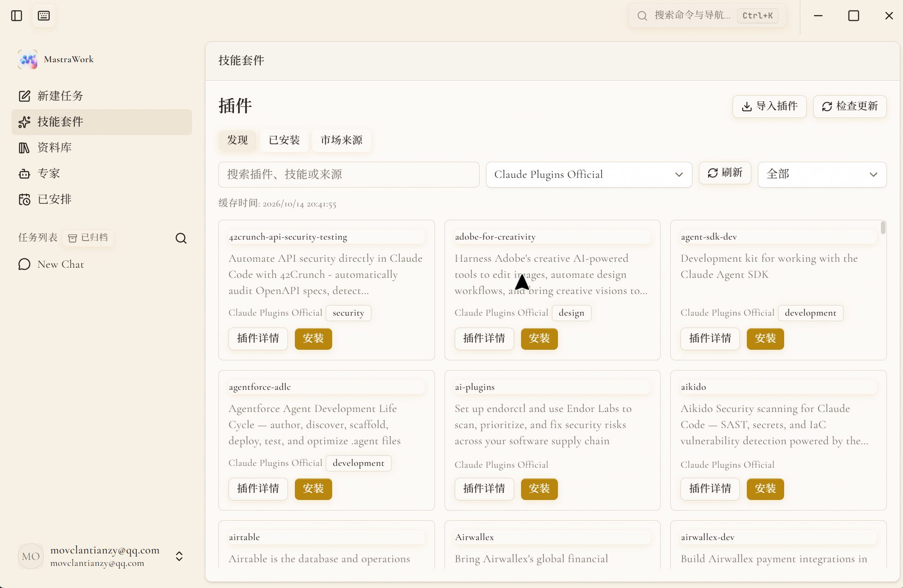Screen dimensions: 903x588
Task: Click the MO user avatar
Action: pos(31,556)
